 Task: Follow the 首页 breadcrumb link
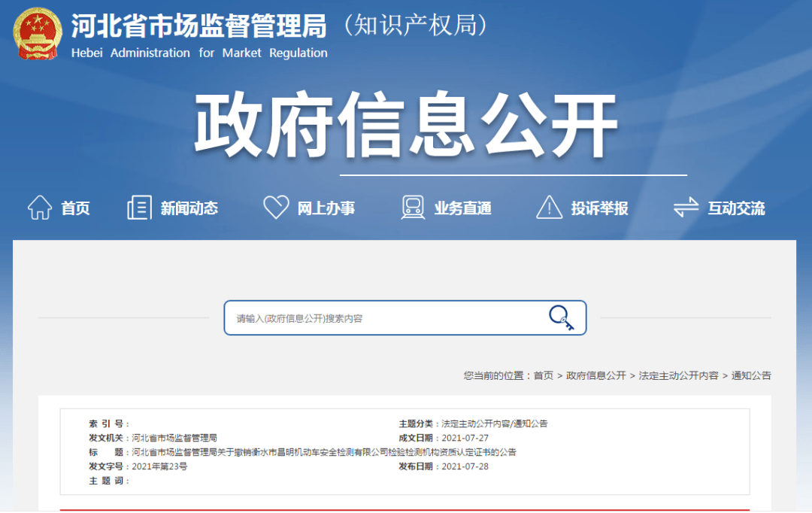click(544, 375)
